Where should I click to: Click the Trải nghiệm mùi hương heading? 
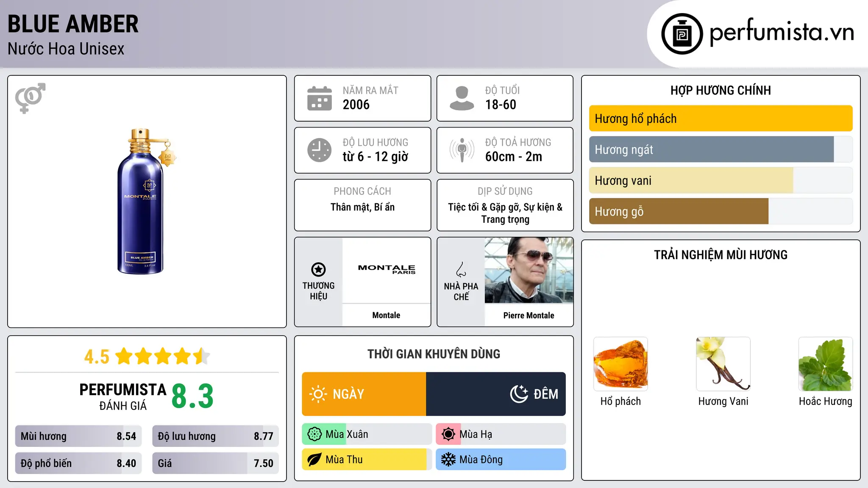pos(721,255)
